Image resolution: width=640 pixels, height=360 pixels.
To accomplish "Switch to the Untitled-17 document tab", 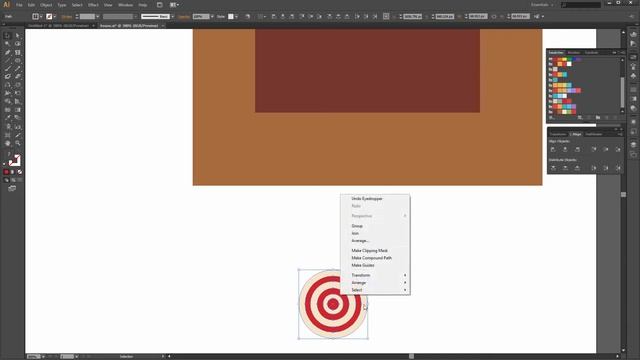I will (60, 26).
